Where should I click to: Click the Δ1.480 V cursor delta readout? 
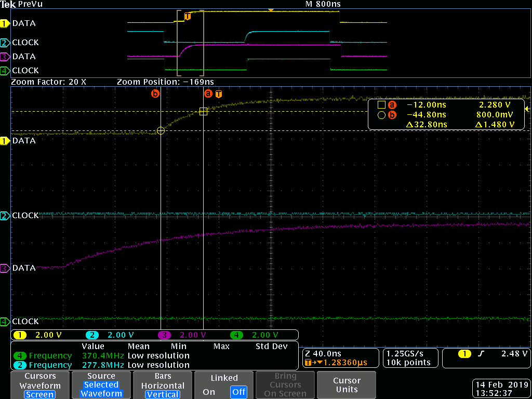tap(495, 125)
